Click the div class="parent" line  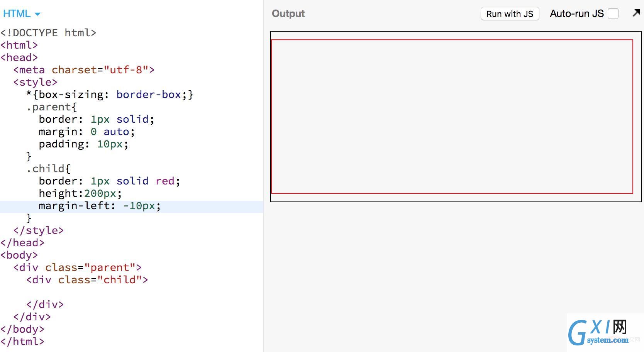pos(77,267)
